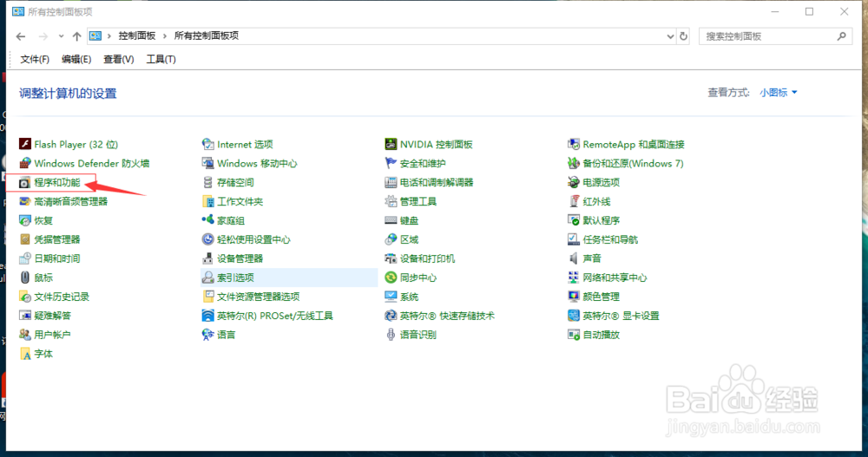Image resolution: width=868 pixels, height=457 pixels.
Task: Click the 所有控制面板项 breadcrumb
Action: [x=207, y=36]
